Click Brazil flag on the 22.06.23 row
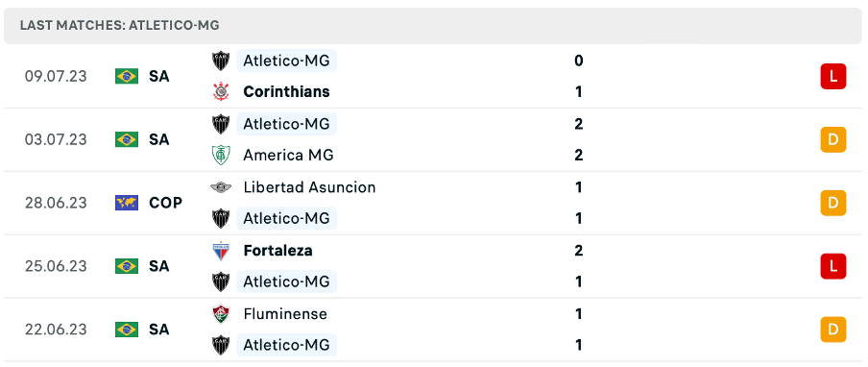 (127, 330)
